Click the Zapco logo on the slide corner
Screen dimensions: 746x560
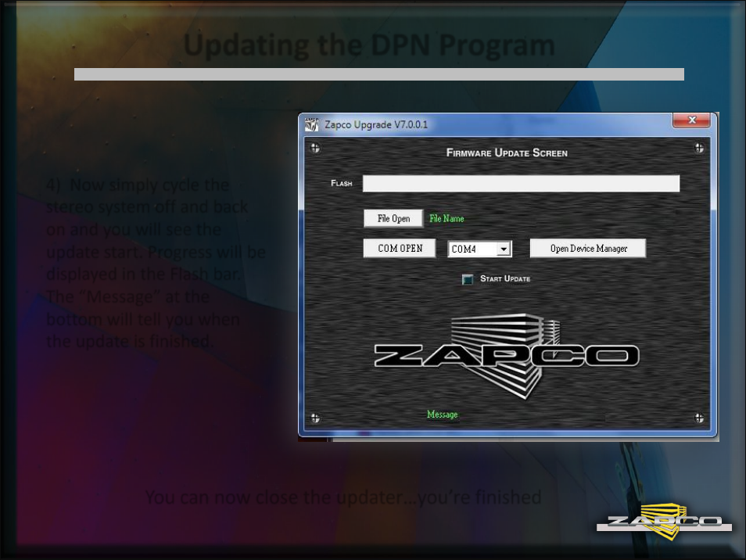point(664,522)
